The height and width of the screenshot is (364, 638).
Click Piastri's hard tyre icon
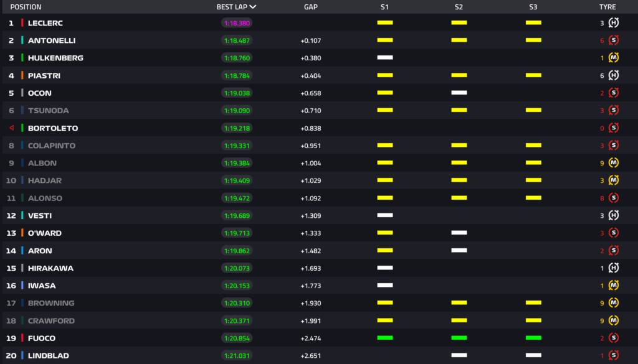point(614,75)
